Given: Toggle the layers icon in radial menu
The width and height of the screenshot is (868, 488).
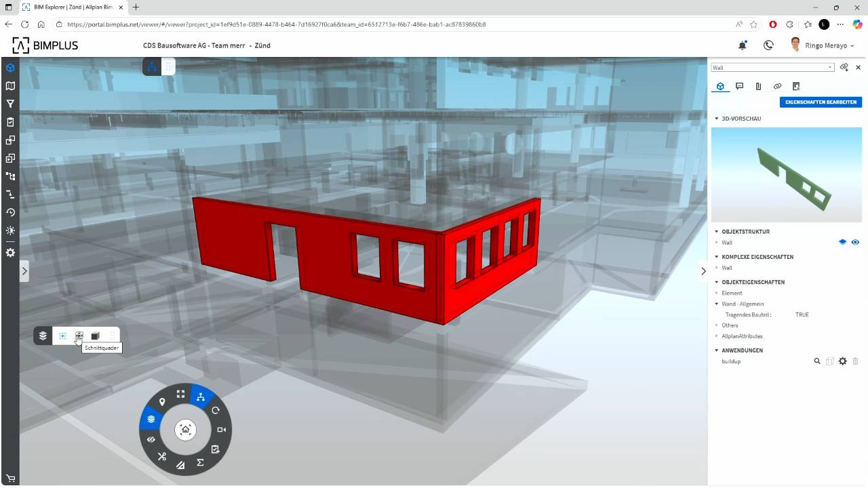Looking at the screenshot, I should click(151, 420).
